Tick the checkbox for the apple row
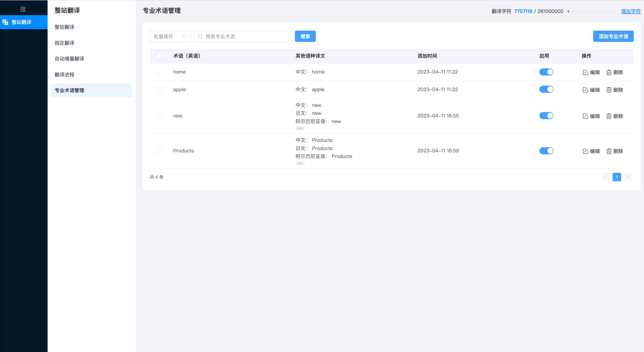Image resolution: width=644 pixels, height=352 pixels. click(x=159, y=89)
